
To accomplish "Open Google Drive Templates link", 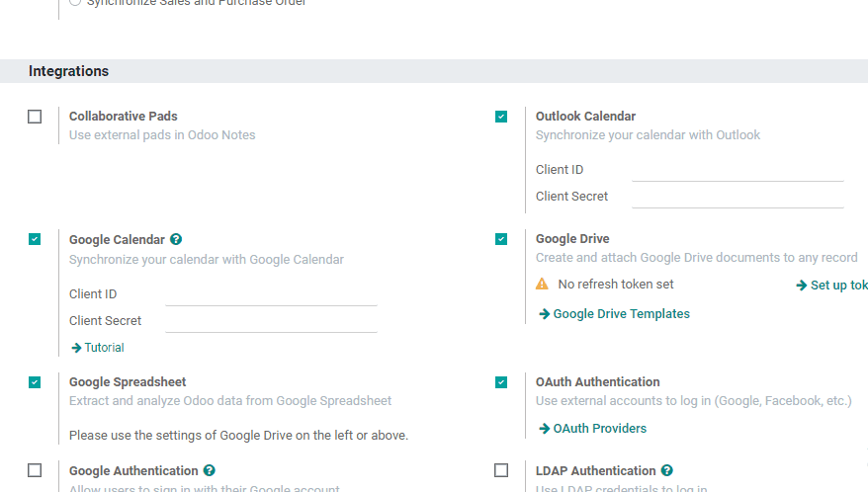I will point(622,314).
